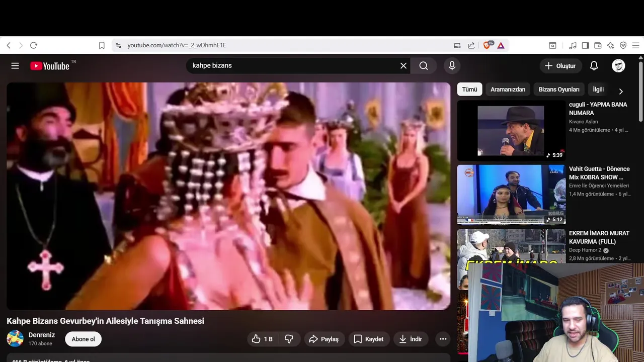Open Brave Rewards triangle icon
Image resolution: width=644 pixels, height=362 pixels.
click(501, 45)
